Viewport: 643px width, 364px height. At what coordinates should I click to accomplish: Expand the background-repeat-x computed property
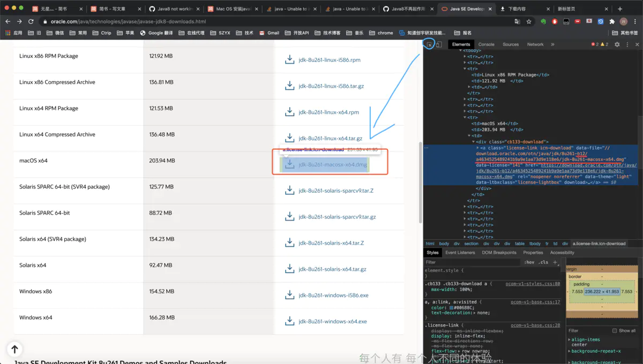coord(569,351)
